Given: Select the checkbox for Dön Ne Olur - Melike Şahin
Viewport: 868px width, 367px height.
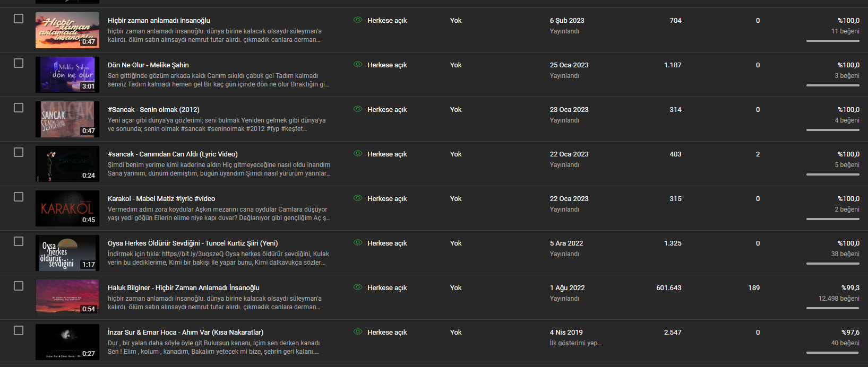Looking at the screenshot, I should 19,63.
